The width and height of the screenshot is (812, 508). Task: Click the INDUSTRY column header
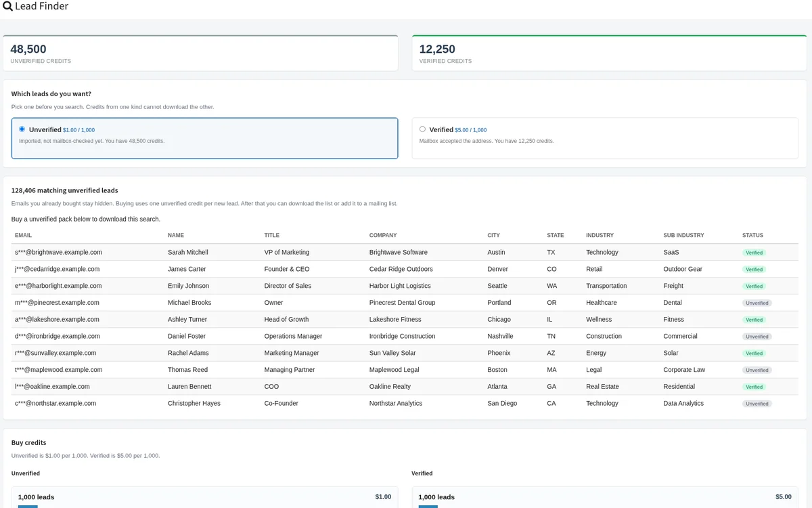[x=600, y=236]
